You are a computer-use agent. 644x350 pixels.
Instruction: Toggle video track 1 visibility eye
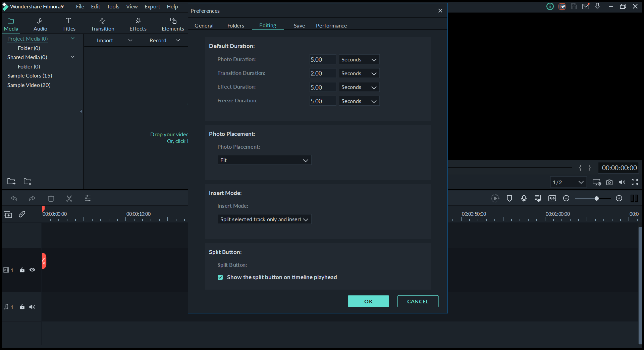32,270
